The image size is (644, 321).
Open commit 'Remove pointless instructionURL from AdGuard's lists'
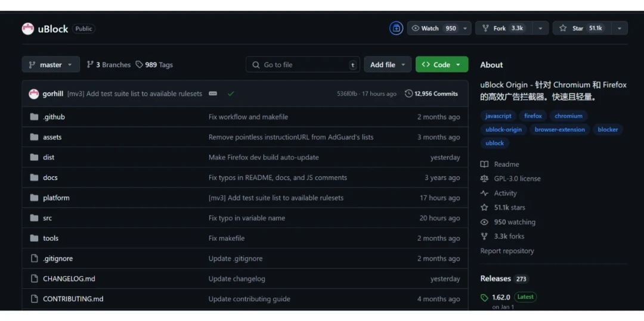coord(291,137)
